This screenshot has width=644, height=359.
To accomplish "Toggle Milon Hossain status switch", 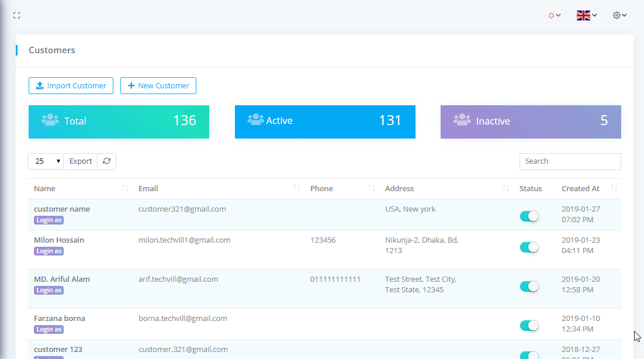I will click(x=529, y=247).
